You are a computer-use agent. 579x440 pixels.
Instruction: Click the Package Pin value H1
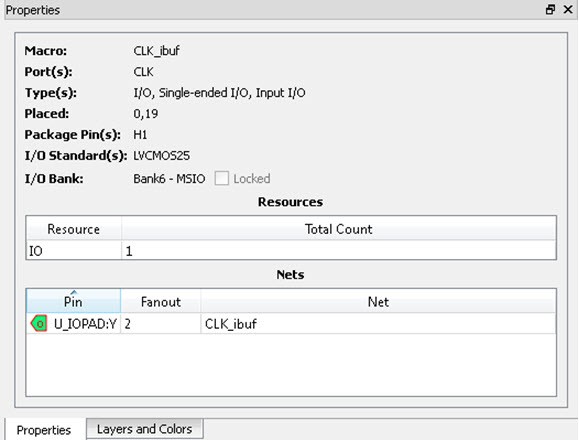[x=140, y=134]
